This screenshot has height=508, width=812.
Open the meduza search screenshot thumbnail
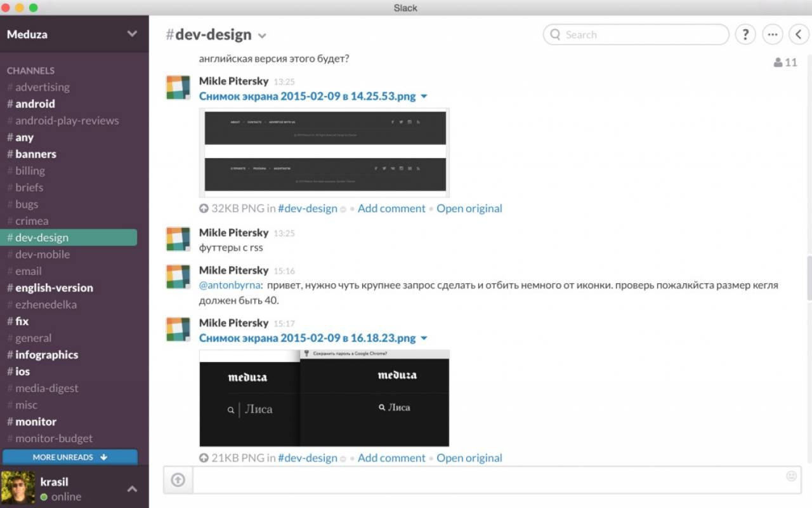tap(324, 398)
